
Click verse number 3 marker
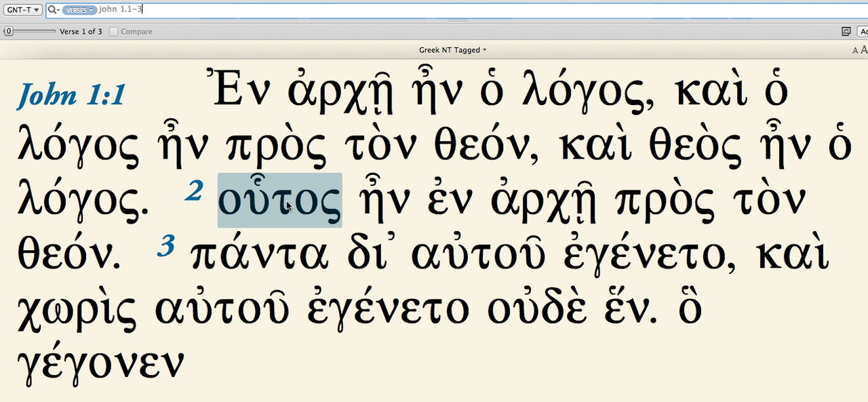165,246
